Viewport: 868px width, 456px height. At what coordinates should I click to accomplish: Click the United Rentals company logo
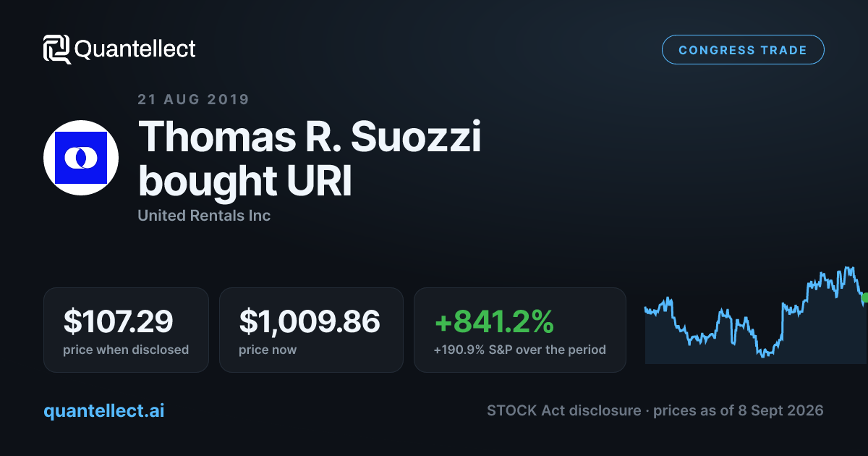81,158
